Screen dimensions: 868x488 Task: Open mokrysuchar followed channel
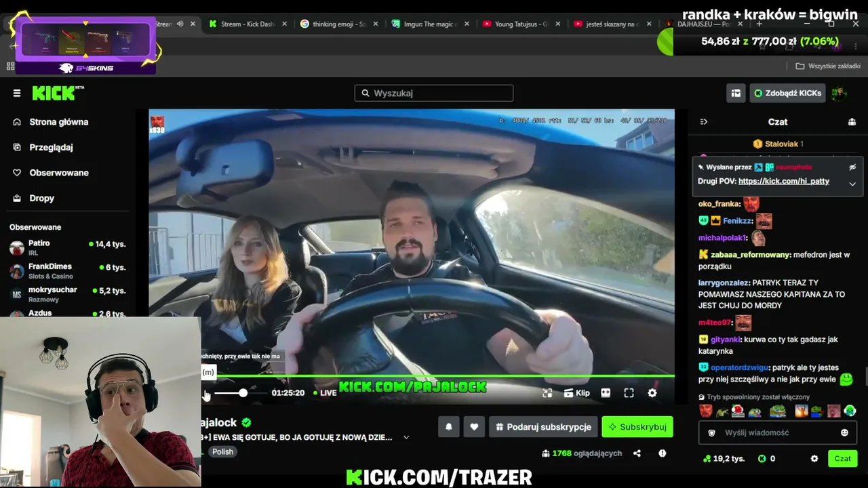coord(68,294)
